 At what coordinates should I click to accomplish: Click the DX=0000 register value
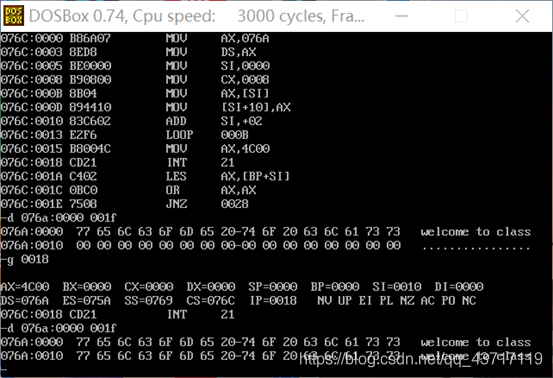click(x=211, y=287)
